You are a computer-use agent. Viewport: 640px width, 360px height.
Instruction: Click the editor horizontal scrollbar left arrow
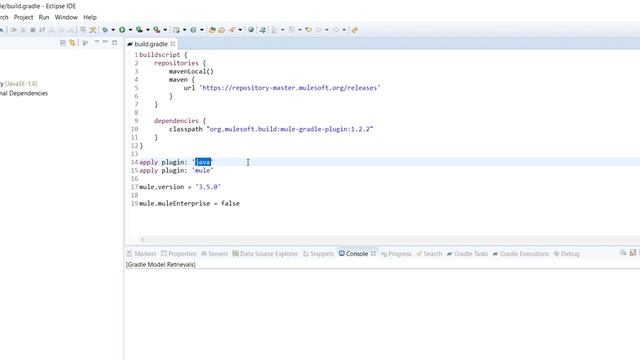pos(142,239)
